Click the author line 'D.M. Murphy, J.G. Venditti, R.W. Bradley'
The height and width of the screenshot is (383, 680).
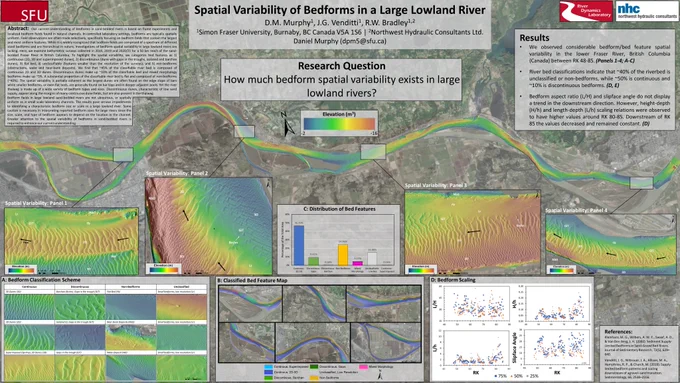[x=340, y=23]
